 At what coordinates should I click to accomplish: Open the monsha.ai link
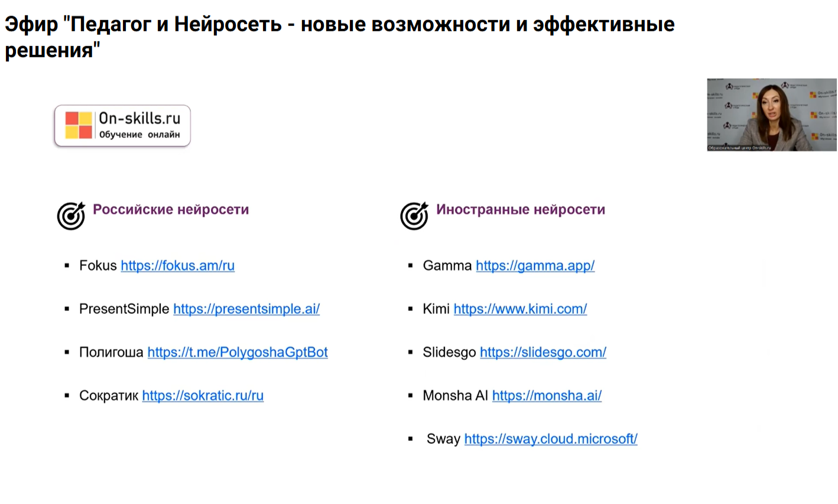pyautogui.click(x=547, y=396)
